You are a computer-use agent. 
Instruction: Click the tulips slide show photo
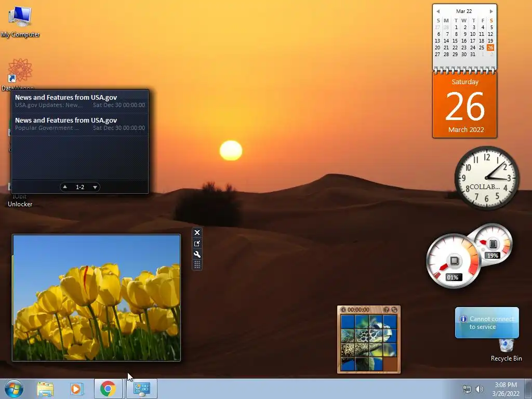coord(96,298)
